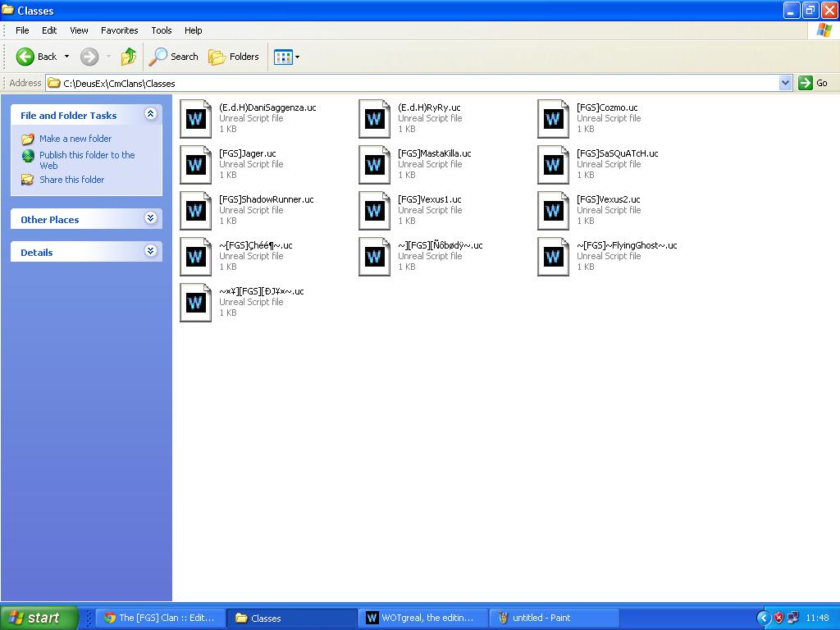Open the Tools menu
This screenshot has height=630, width=840.
pyautogui.click(x=161, y=30)
